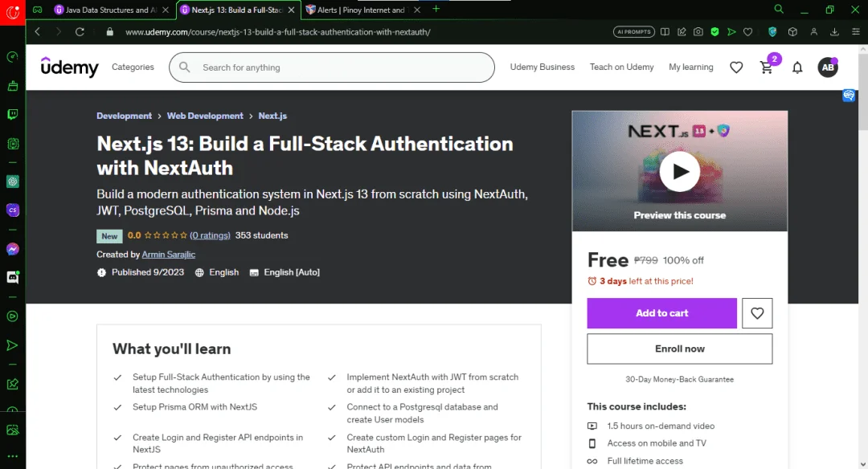Open the Player icon in sidebar
Viewport: 868px width, 469px height.
(12, 316)
